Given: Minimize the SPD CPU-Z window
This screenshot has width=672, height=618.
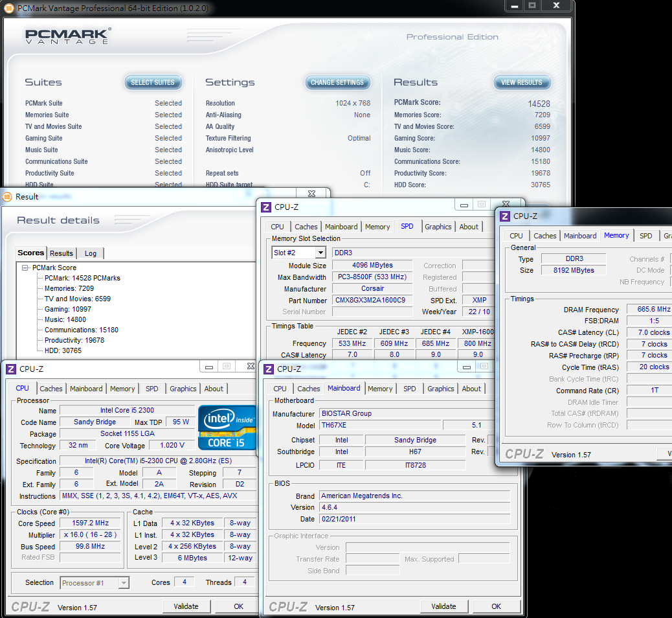Looking at the screenshot, I should (x=464, y=205).
